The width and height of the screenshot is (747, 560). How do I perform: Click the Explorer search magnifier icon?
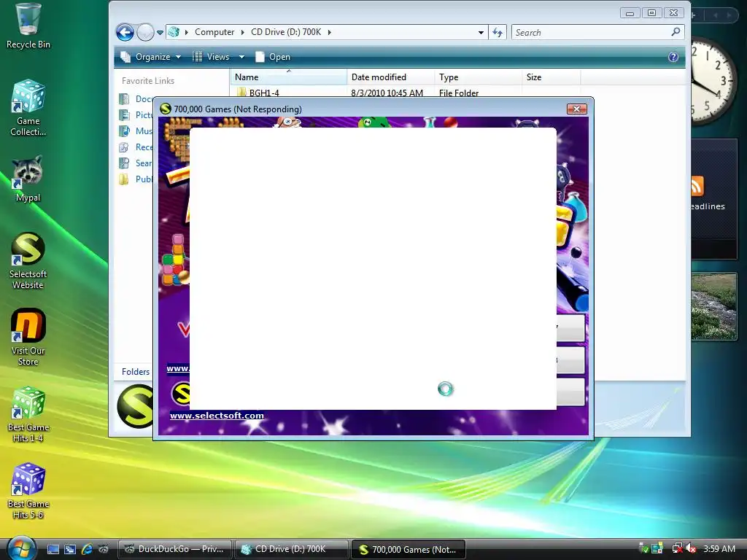tap(676, 32)
